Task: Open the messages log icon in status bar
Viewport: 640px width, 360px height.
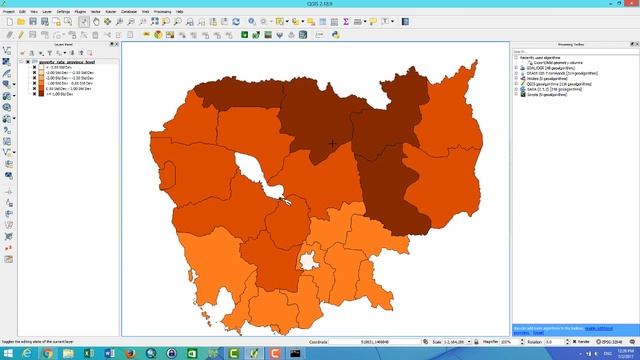Action: 632,342
